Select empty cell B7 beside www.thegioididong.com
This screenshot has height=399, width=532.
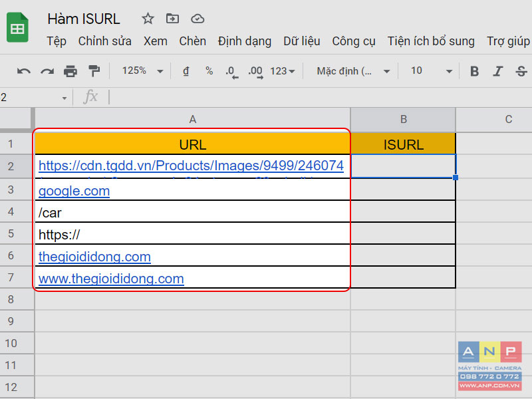(x=403, y=277)
